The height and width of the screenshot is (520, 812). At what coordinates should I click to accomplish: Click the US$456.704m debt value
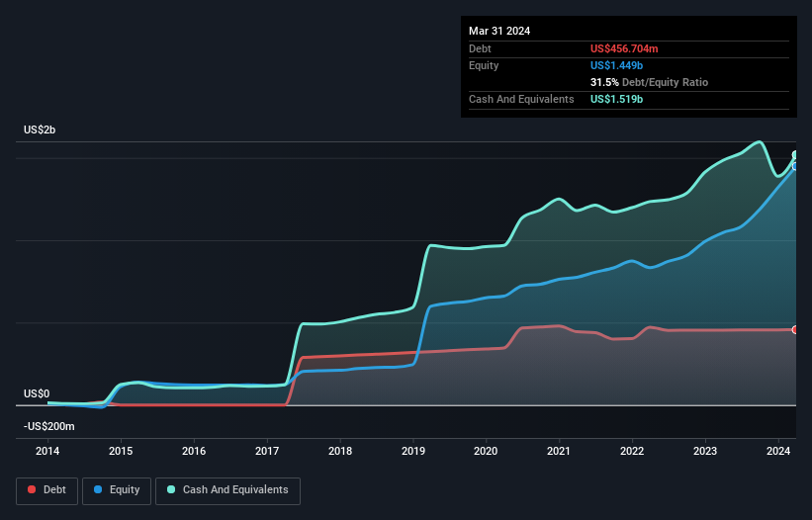tap(624, 48)
